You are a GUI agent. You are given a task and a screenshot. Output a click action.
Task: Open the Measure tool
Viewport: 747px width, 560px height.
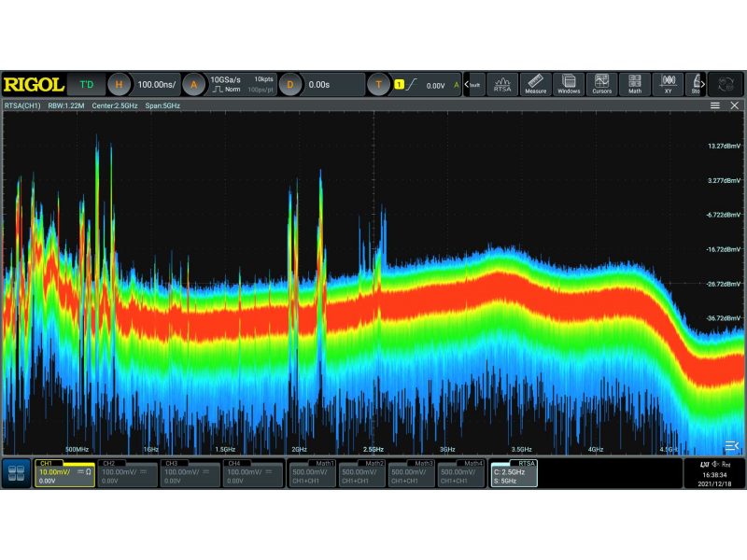536,85
